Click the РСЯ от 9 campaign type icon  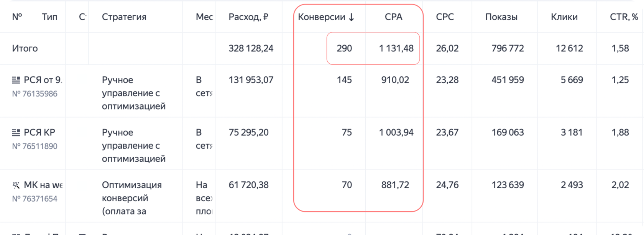click(x=16, y=80)
